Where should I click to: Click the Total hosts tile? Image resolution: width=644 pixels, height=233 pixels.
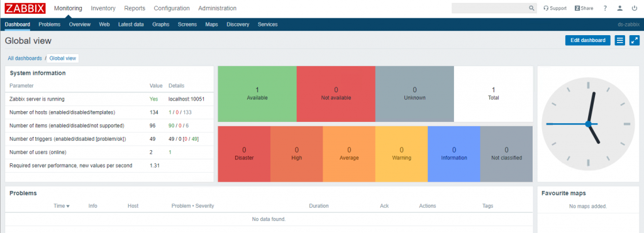pyautogui.click(x=493, y=94)
